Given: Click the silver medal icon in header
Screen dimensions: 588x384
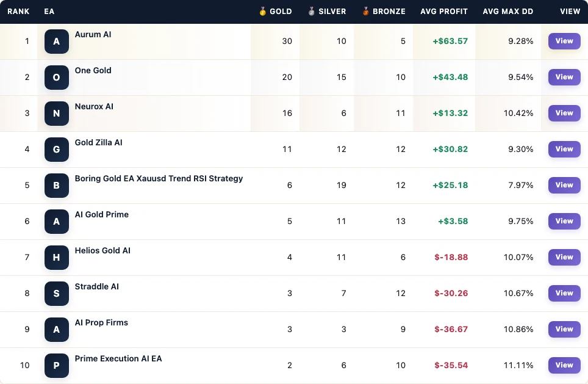Looking at the screenshot, I should click(311, 11).
